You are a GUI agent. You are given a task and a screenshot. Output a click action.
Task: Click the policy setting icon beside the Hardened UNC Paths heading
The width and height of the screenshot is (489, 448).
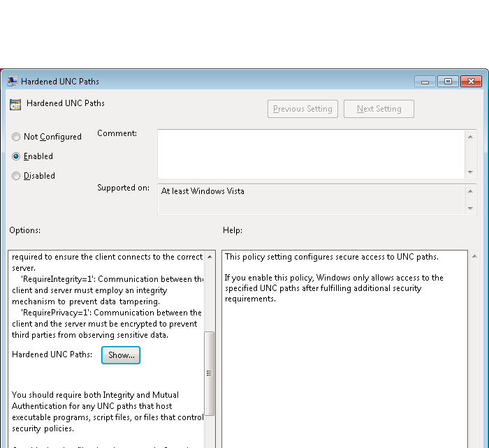point(15,105)
